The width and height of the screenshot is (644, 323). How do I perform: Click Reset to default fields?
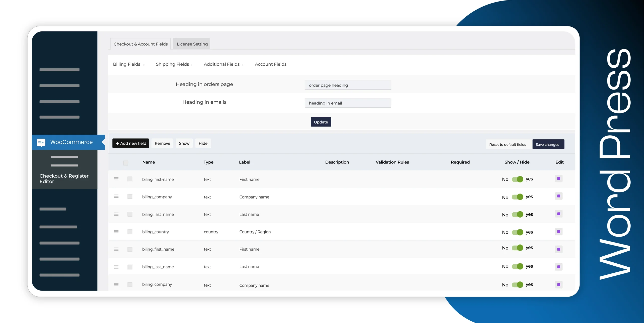point(508,144)
